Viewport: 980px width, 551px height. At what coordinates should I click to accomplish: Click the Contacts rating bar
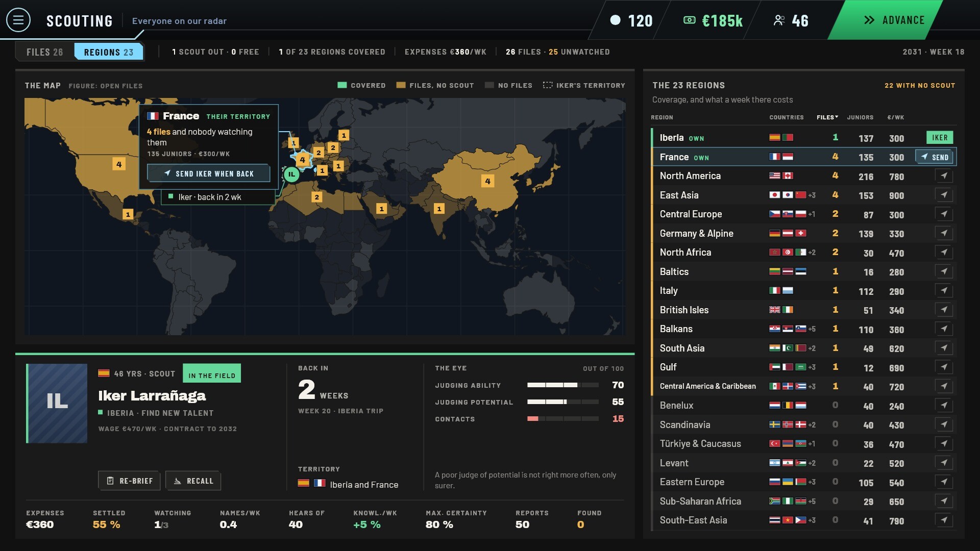pyautogui.click(x=562, y=419)
